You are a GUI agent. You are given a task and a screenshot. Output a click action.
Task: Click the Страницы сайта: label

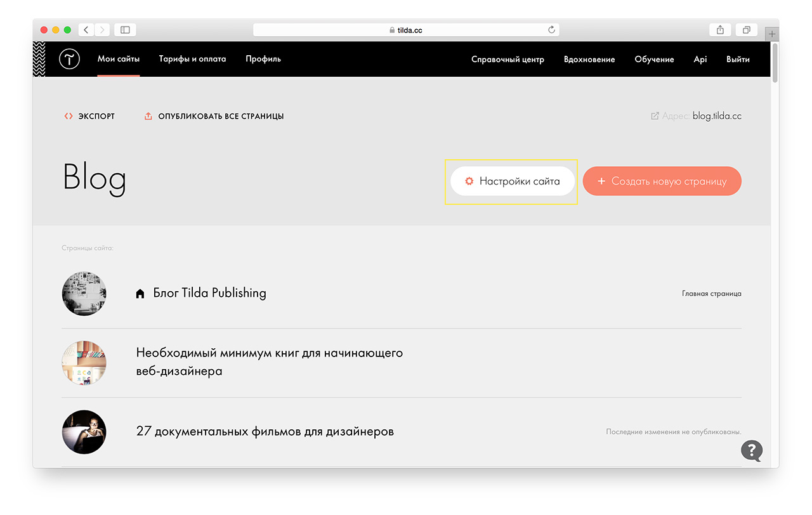pos(88,248)
